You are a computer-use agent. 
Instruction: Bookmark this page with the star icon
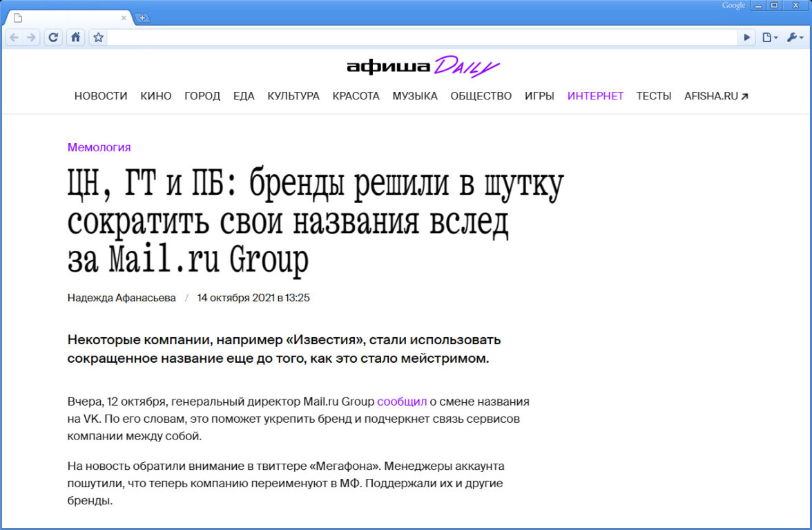(98, 37)
